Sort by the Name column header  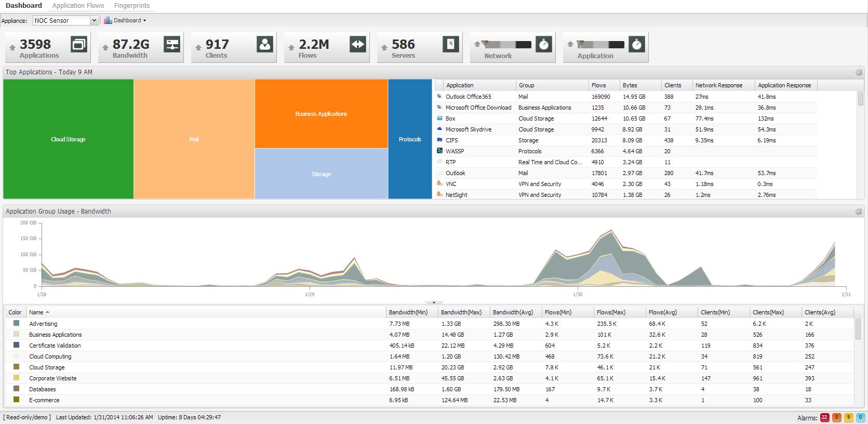[36, 312]
